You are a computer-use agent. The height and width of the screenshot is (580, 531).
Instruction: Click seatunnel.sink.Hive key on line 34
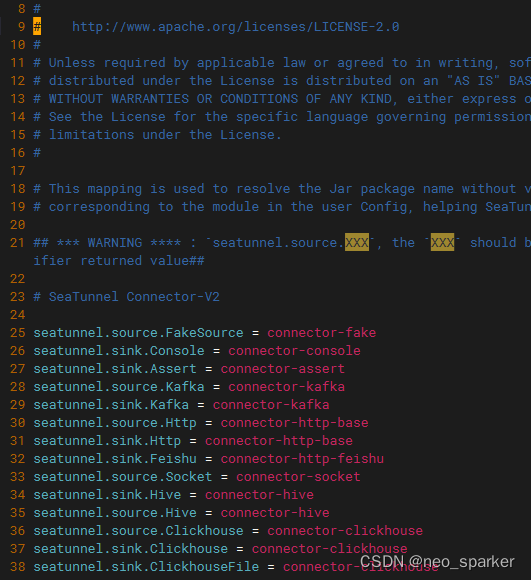(x=107, y=495)
